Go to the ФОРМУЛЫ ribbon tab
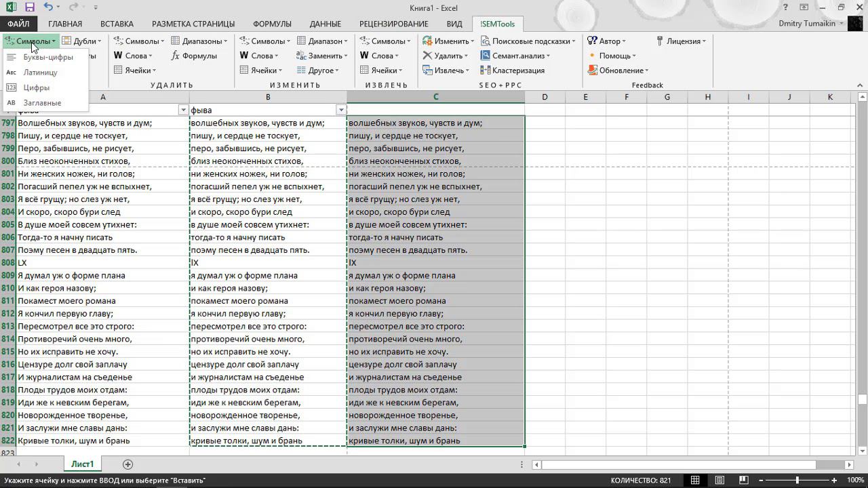 [x=272, y=24]
